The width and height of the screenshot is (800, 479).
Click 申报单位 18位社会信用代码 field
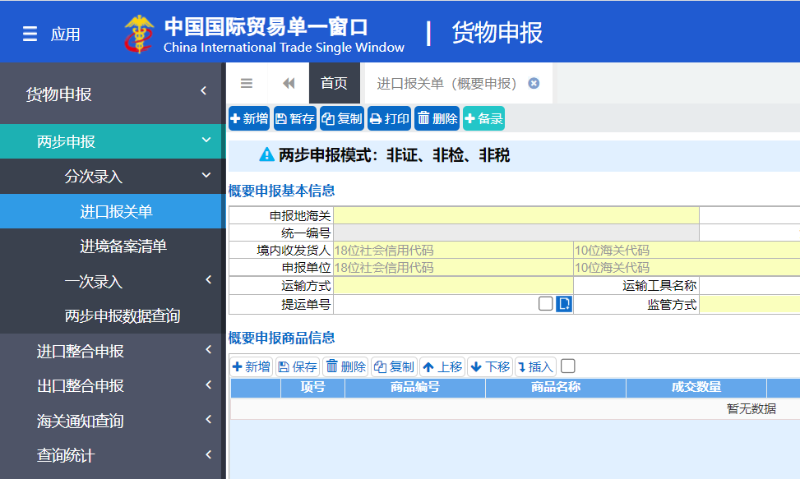(x=453, y=267)
